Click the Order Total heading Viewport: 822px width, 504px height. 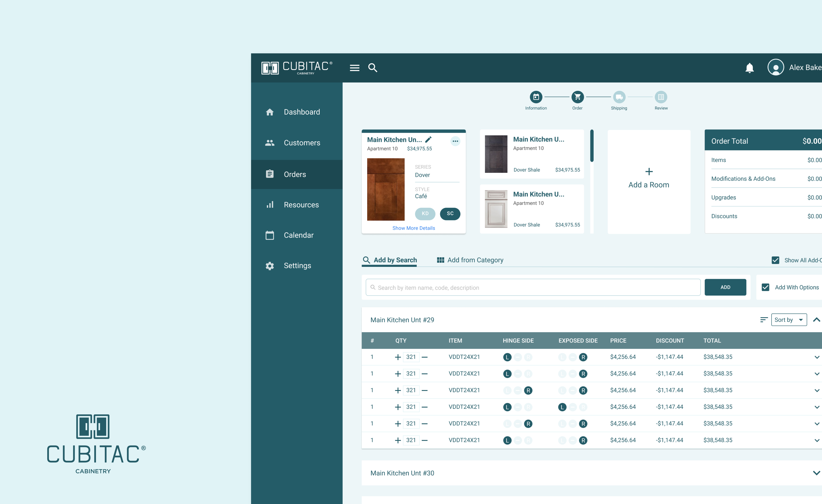tap(729, 141)
